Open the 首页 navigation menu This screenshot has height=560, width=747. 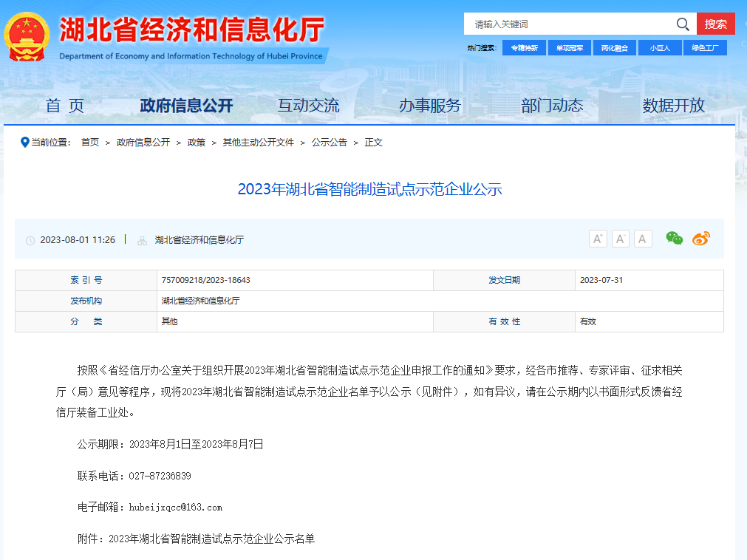[65, 106]
